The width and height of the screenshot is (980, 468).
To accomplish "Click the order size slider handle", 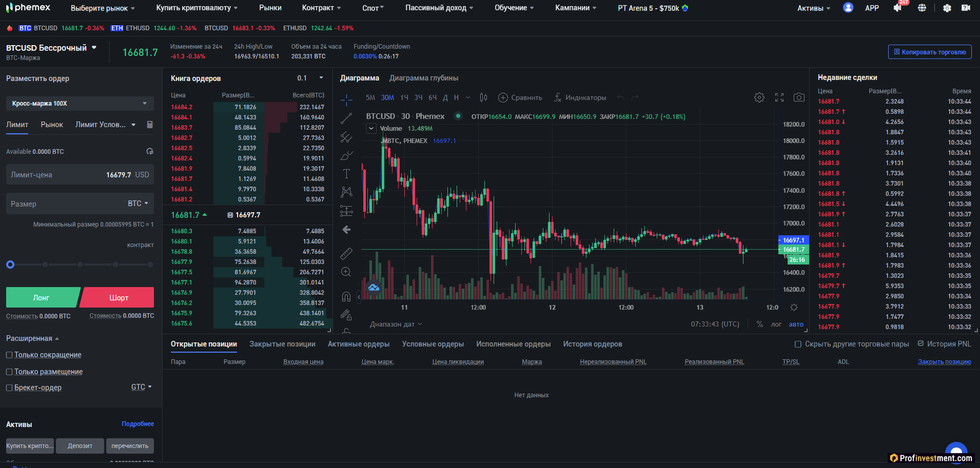I will pyautogui.click(x=10, y=264).
